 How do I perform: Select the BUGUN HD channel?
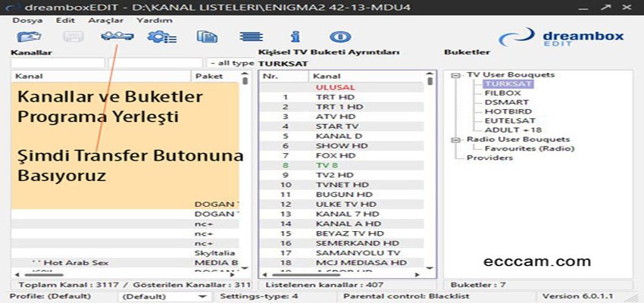[x=341, y=194]
